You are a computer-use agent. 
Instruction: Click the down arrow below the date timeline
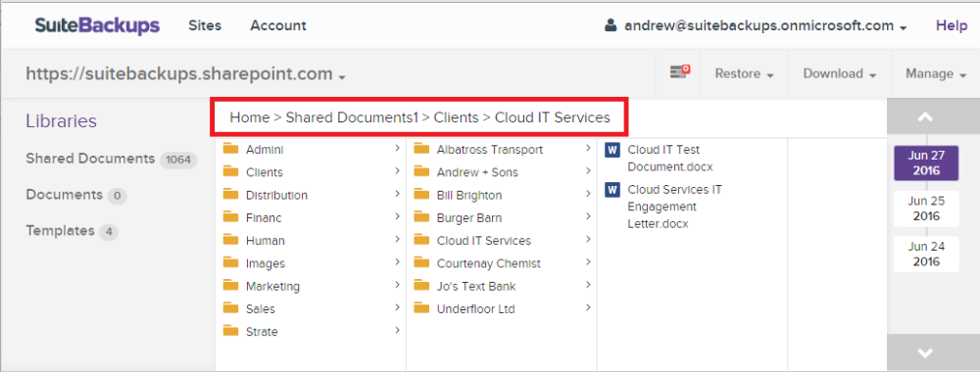click(x=926, y=352)
